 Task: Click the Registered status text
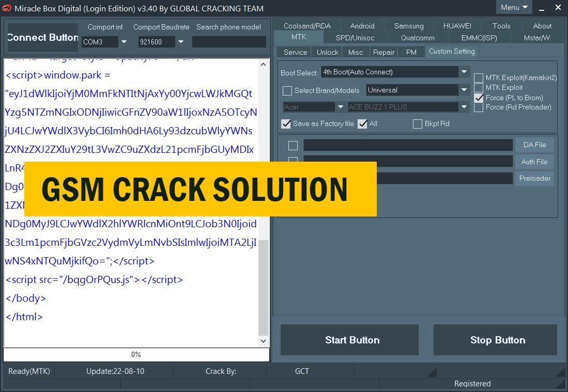point(472,384)
